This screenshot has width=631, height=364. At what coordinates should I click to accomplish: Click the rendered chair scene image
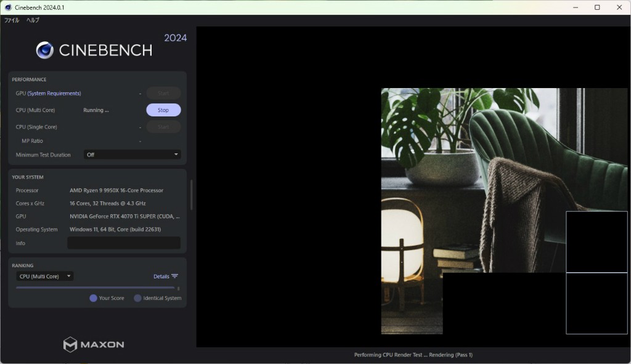504,211
